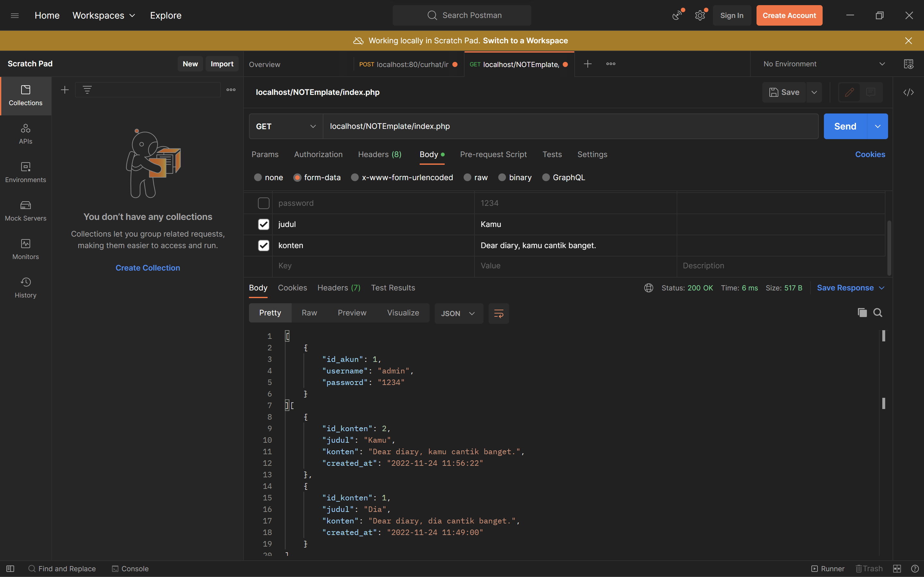The image size is (924, 577).
Task: Expand the JSON format dropdown
Action: 458,313
